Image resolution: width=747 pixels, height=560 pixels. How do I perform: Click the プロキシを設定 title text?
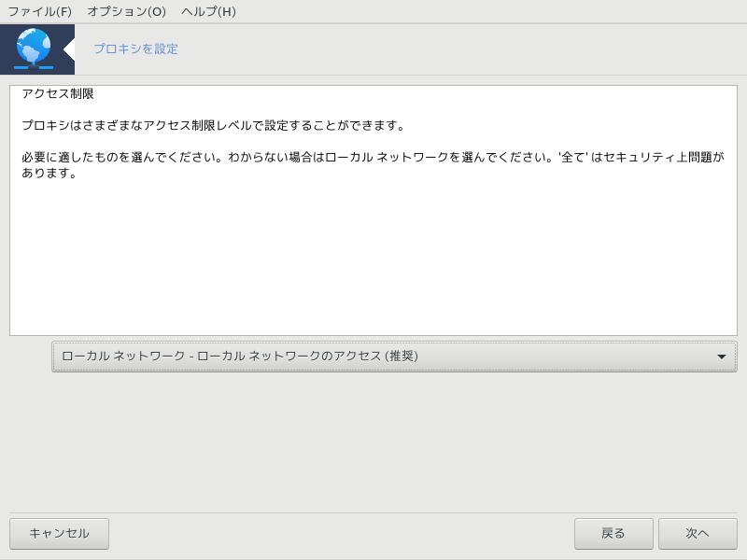[135, 49]
